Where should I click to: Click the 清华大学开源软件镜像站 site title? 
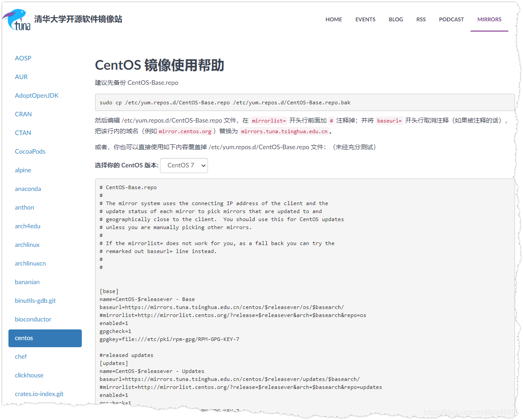point(78,19)
